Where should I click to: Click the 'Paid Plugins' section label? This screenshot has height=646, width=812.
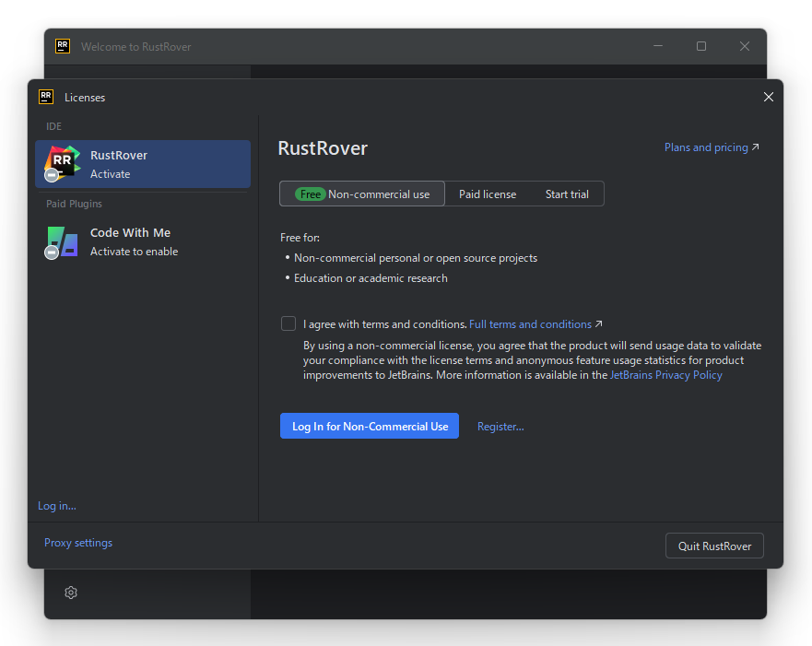point(74,204)
